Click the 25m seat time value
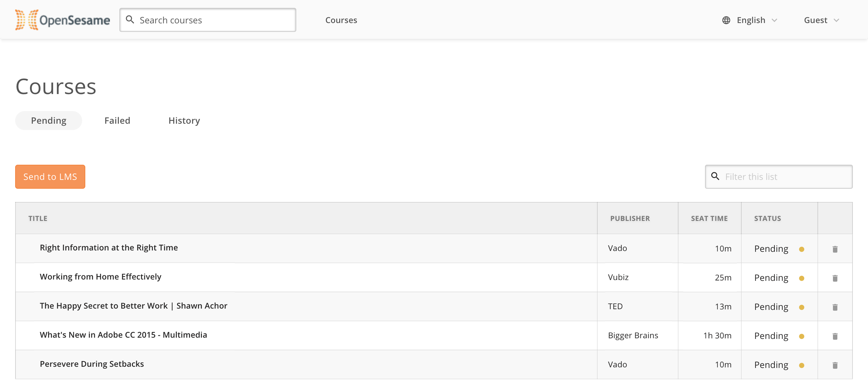 (x=723, y=277)
